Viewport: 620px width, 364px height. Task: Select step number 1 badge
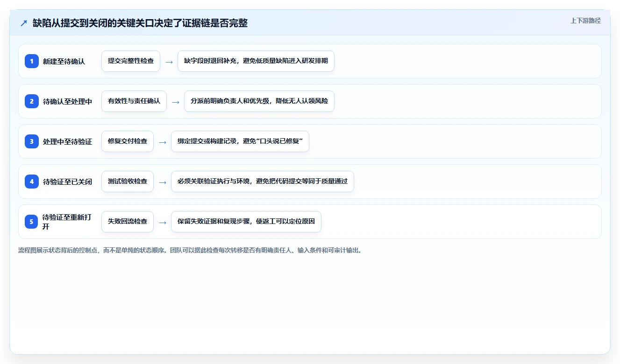click(32, 61)
